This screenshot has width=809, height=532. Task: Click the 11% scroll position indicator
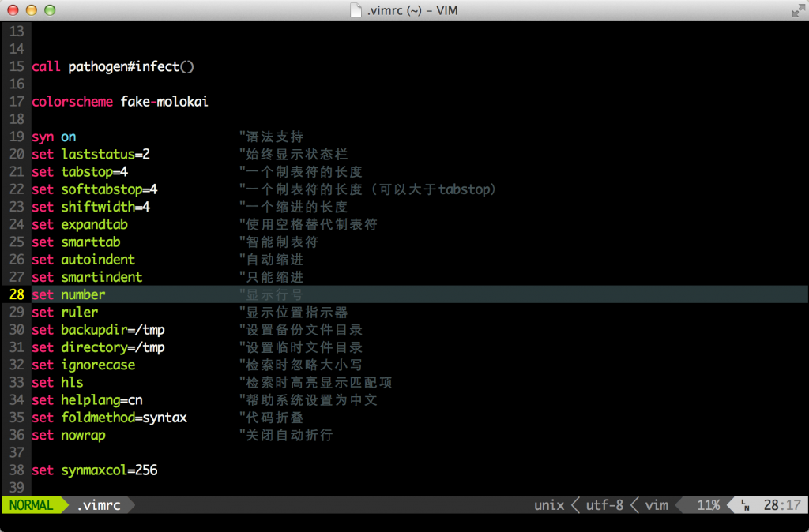[x=709, y=505]
